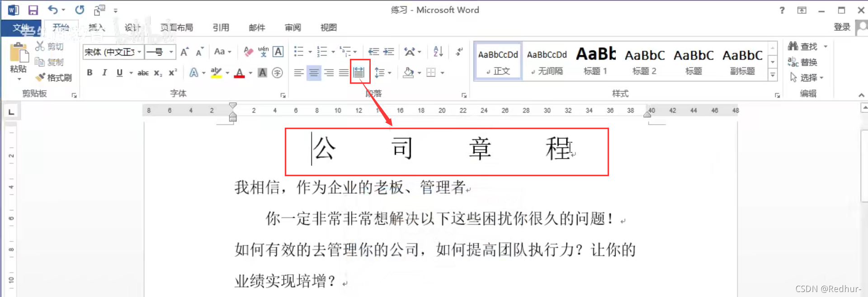Justify text on both sides
Viewport: 868px width, 297px height.
coord(344,72)
